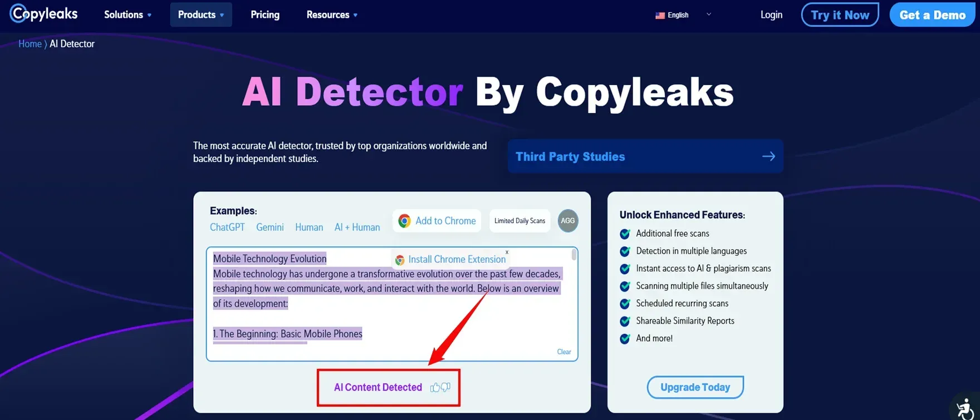The width and height of the screenshot is (980, 420).
Task: Click '1. The Beginning: Basic Mobile Phones' line
Action: pyautogui.click(x=287, y=334)
